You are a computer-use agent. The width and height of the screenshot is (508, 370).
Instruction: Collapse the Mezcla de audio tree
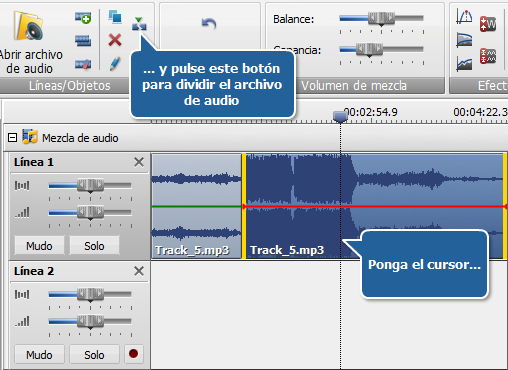point(12,138)
